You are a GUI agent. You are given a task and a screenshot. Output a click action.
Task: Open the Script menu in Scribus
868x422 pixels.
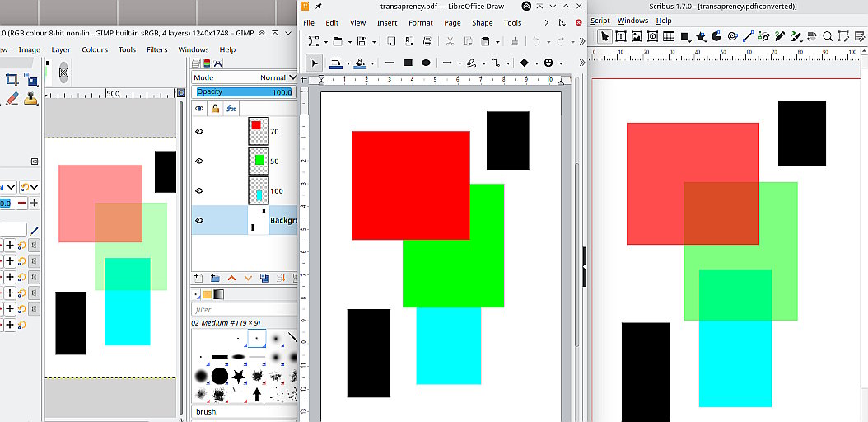point(600,21)
